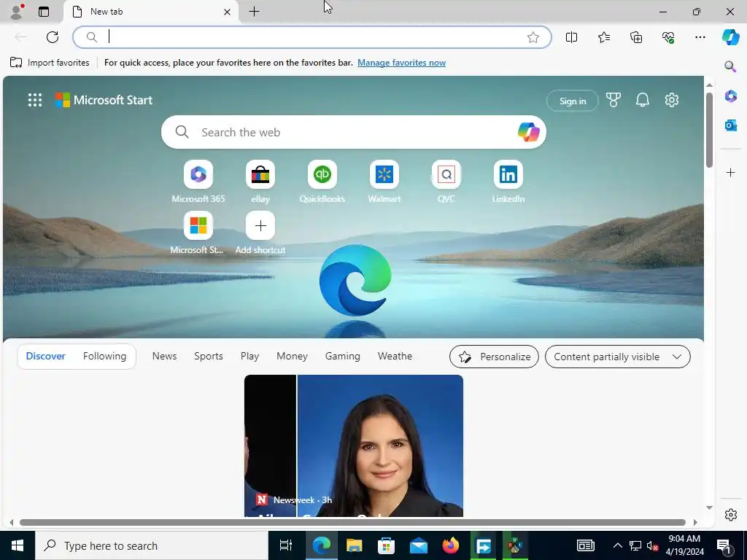Screen dimensions: 747x560
Task: Open Walmart shortcut tile
Action: (384, 182)
